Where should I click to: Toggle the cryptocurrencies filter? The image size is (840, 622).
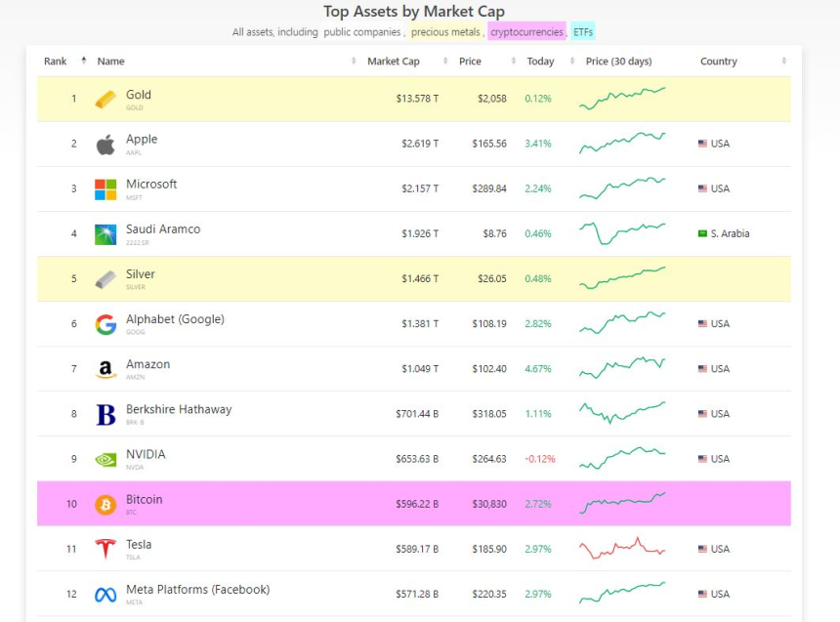[526, 32]
